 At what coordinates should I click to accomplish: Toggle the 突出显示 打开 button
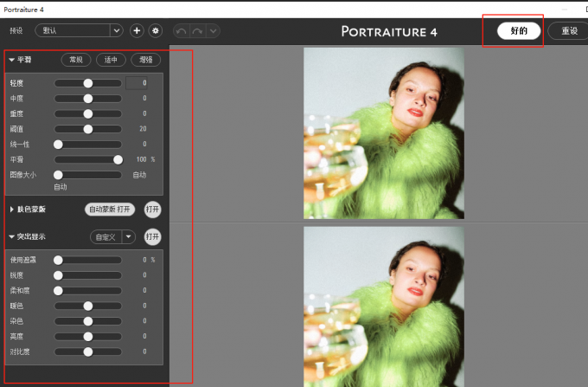152,236
